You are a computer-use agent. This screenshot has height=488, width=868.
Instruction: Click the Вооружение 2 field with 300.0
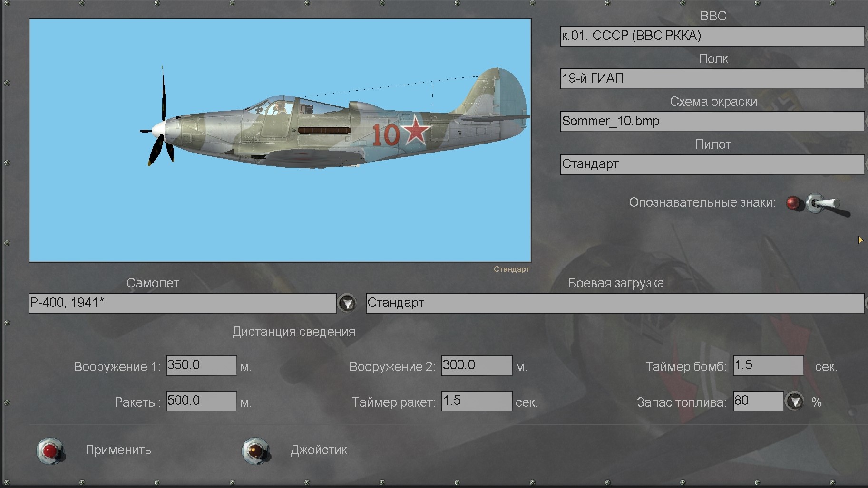point(477,365)
